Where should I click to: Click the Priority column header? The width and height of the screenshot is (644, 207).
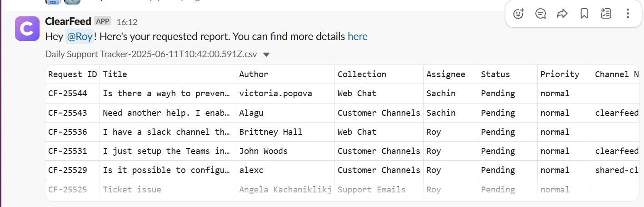click(x=559, y=74)
